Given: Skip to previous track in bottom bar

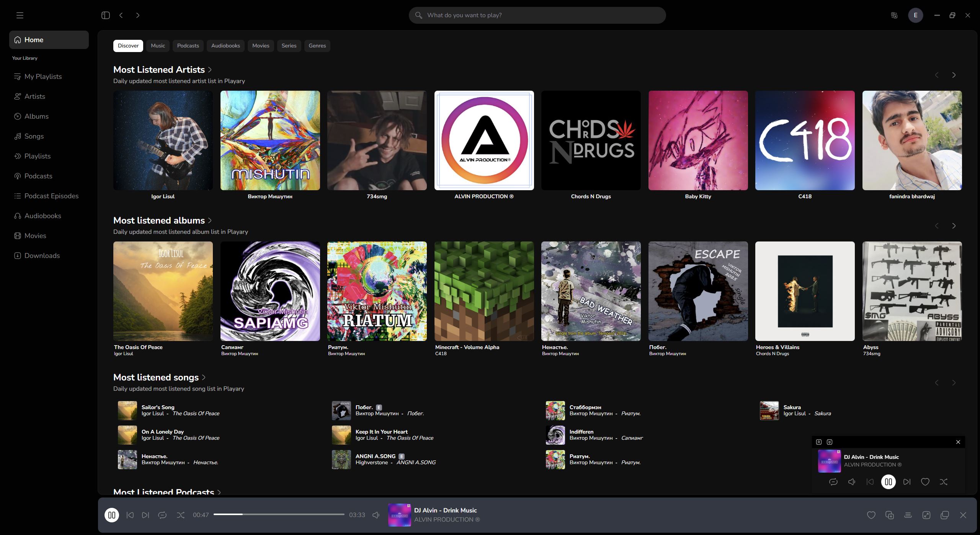Looking at the screenshot, I should pos(130,515).
